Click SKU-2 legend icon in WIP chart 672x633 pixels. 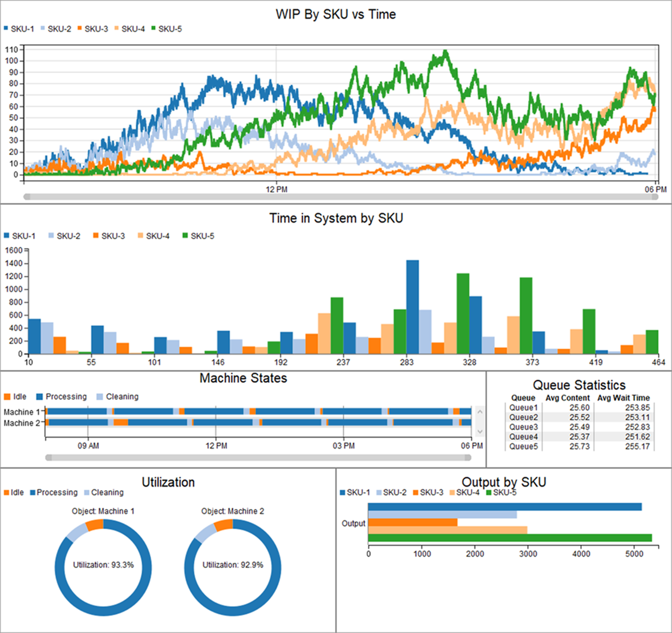click(43, 28)
